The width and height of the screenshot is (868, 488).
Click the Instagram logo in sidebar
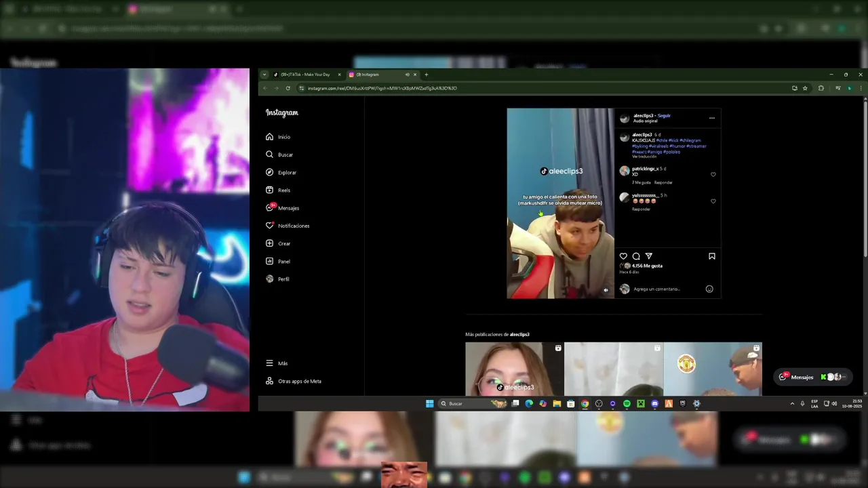click(x=281, y=113)
